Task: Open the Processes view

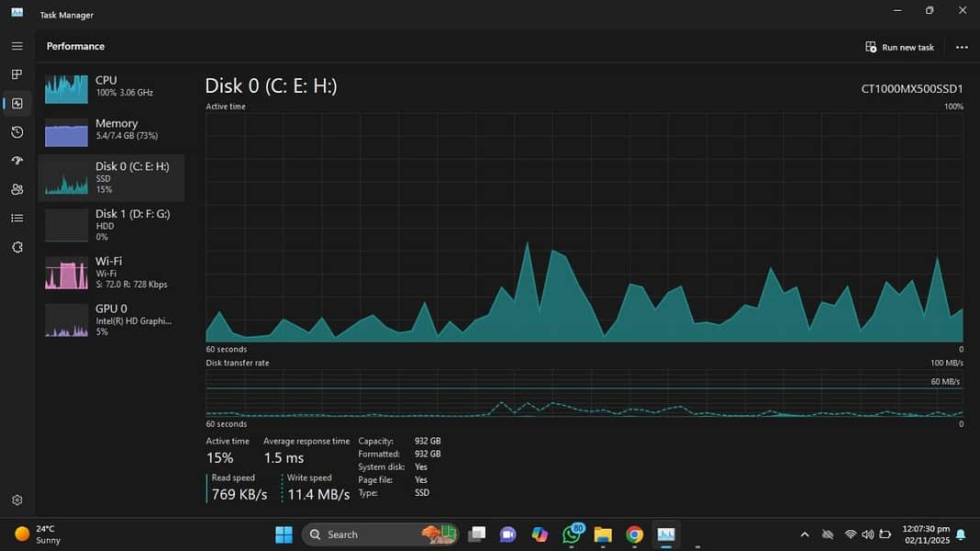Action: pos(17,73)
